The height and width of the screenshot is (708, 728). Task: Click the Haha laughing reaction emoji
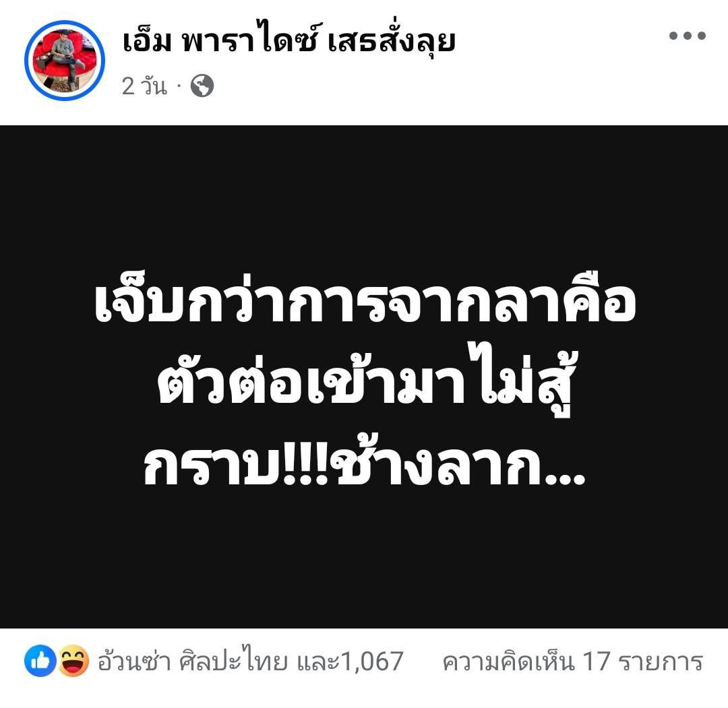tap(73, 661)
